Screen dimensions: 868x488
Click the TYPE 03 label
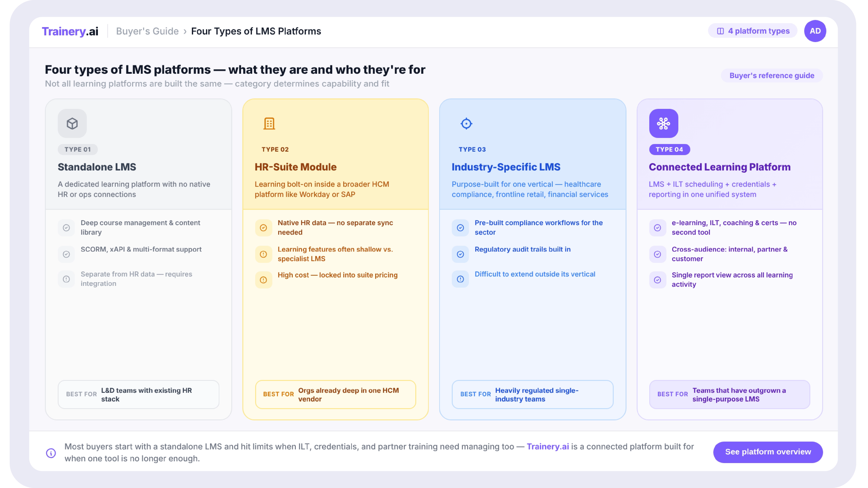(x=472, y=149)
